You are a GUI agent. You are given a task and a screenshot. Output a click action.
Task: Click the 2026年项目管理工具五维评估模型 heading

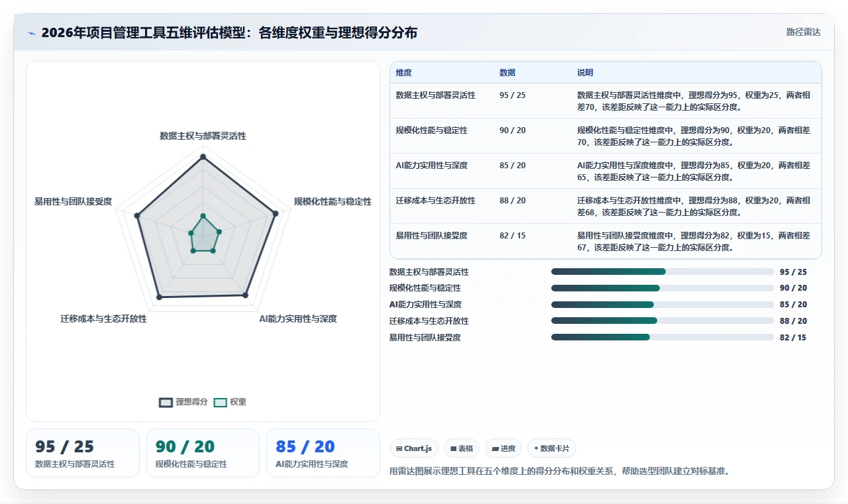(x=229, y=32)
